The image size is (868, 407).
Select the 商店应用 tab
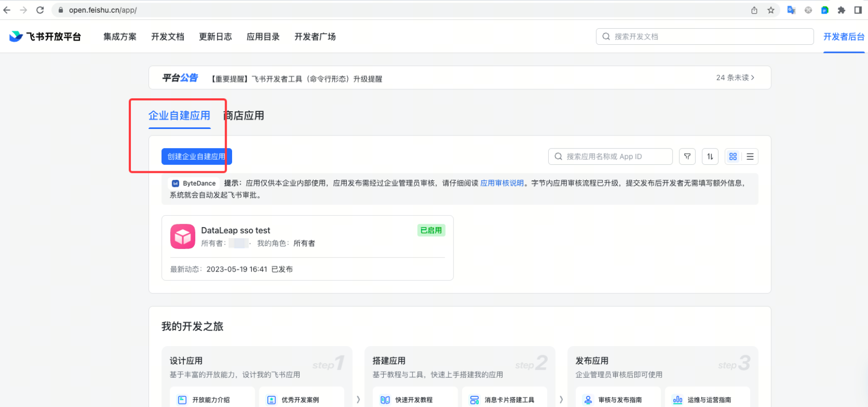click(x=244, y=116)
